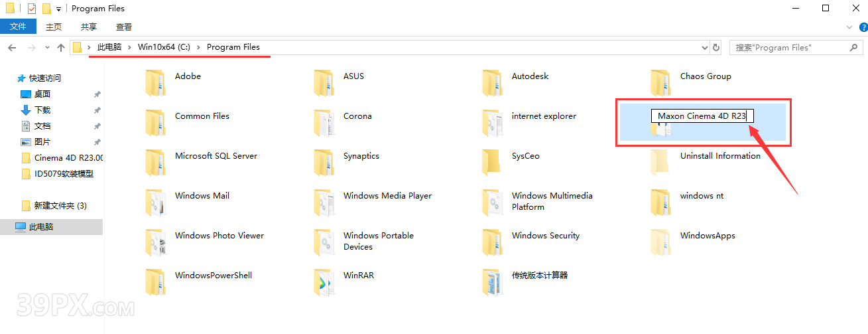The width and height of the screenshot is (868, 334).
Task: Switch to the 查看 ribbon tab
Action: 124,27
